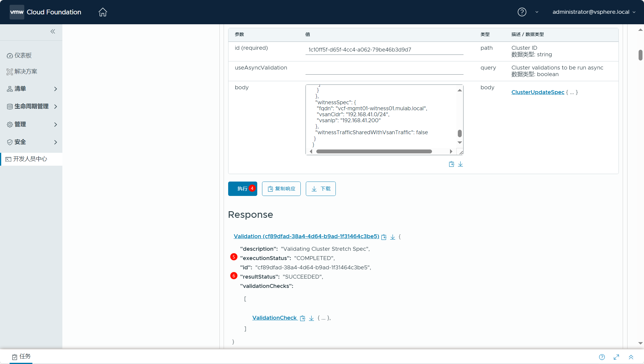Collapse the sidebar with double chevron
The width and height of the screenshot is (644, 364).
(53, 31)
